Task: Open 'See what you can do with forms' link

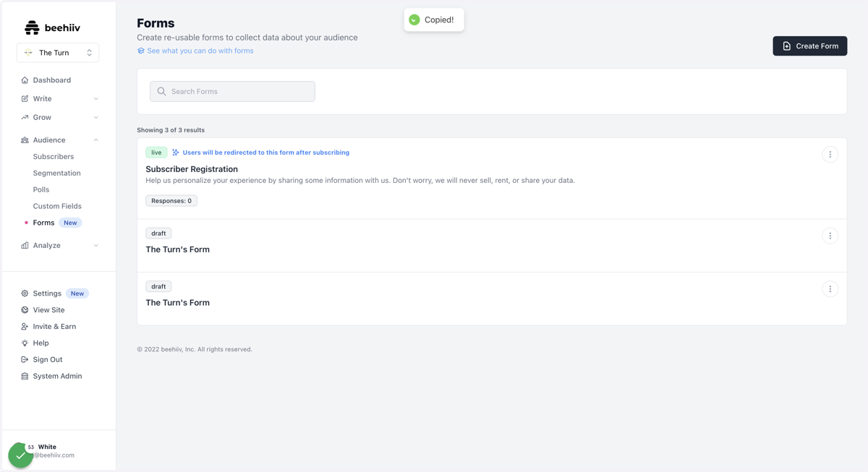Action: pyautogui.click(x=200, y=51)
